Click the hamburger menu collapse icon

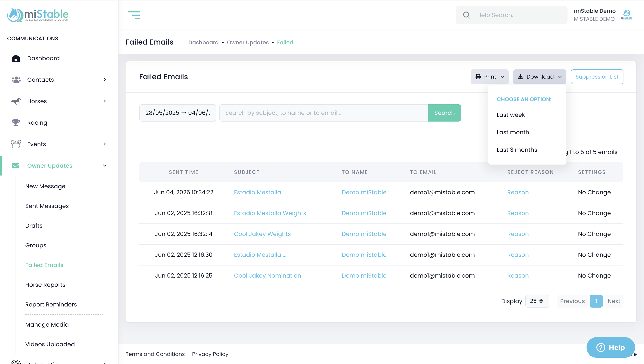134,15
